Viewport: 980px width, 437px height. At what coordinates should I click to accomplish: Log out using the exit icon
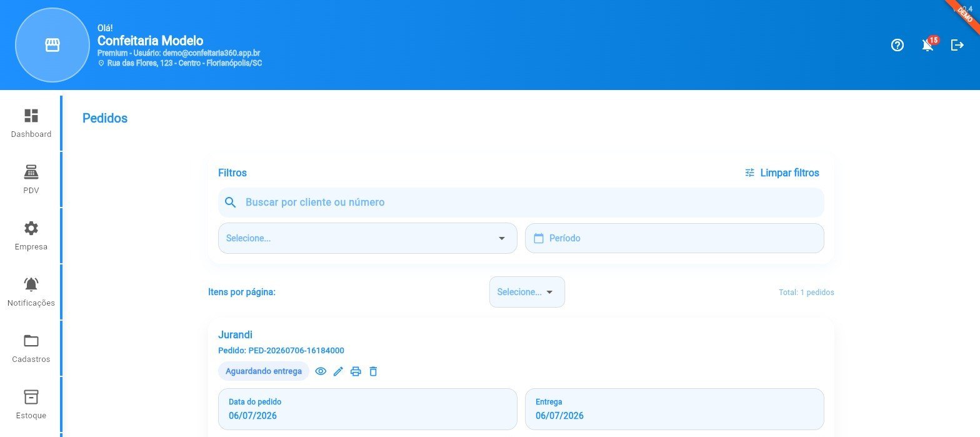tap(957, 45)
